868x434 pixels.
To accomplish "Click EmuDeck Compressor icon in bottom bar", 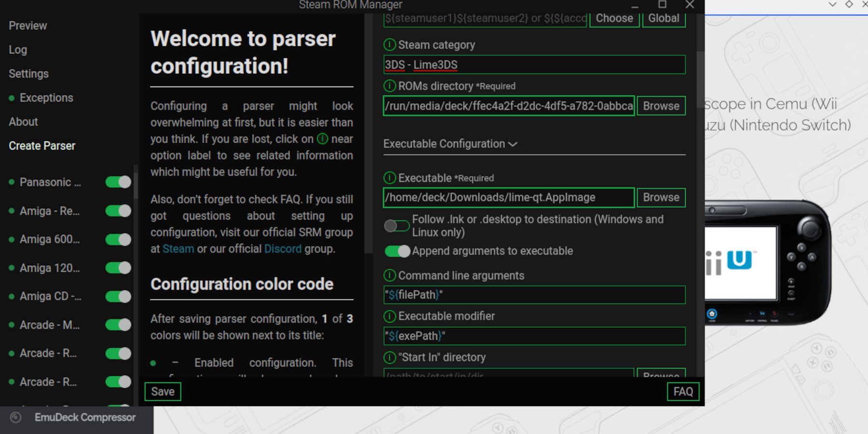I will 16,418.
